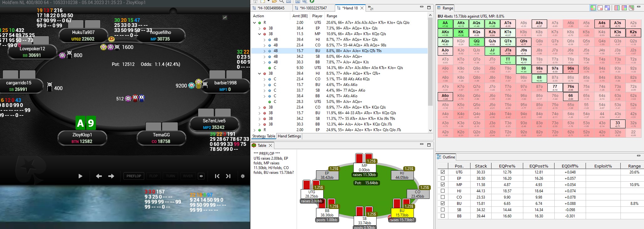
Task: Uncheck the MP row in Outline
Action: (443, 185)
